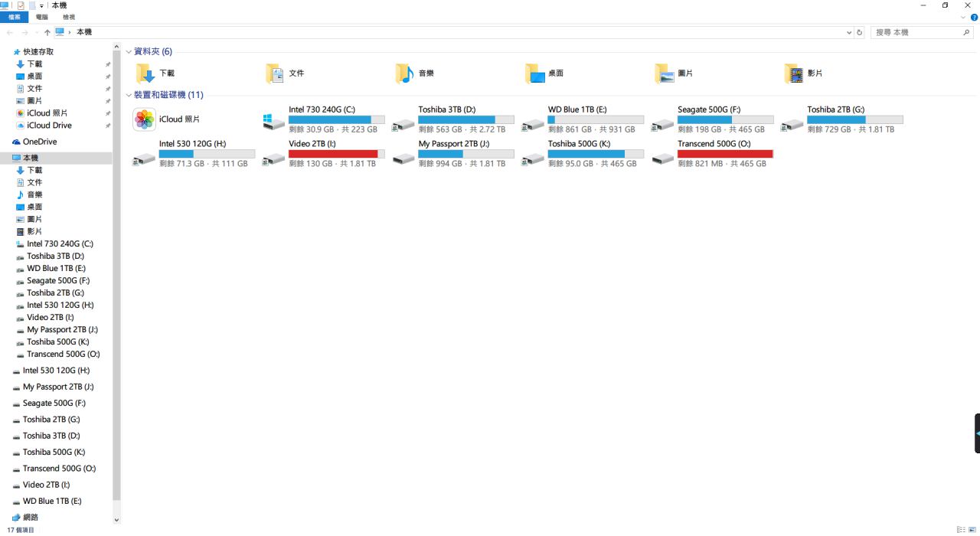Screen dimensions: 980x536
Task: Click the red capacity bar of Transcend 500G (O:)
Action: pyautogui.click(x=725, y=154)
